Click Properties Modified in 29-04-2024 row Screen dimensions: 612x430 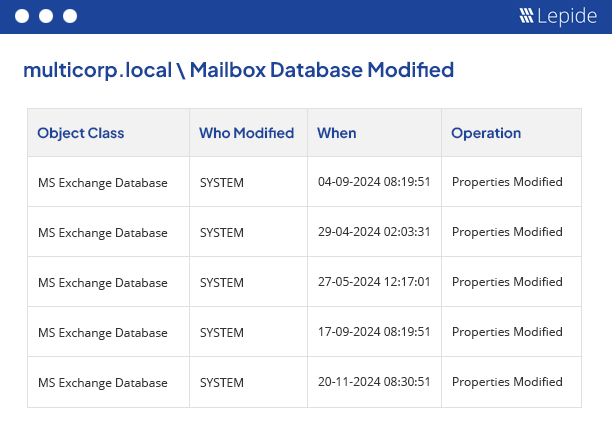point(507,232)
